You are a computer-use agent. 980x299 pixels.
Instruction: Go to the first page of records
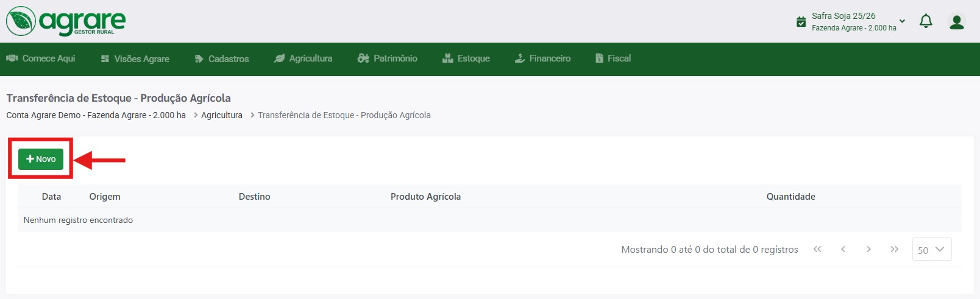(817, 249)
